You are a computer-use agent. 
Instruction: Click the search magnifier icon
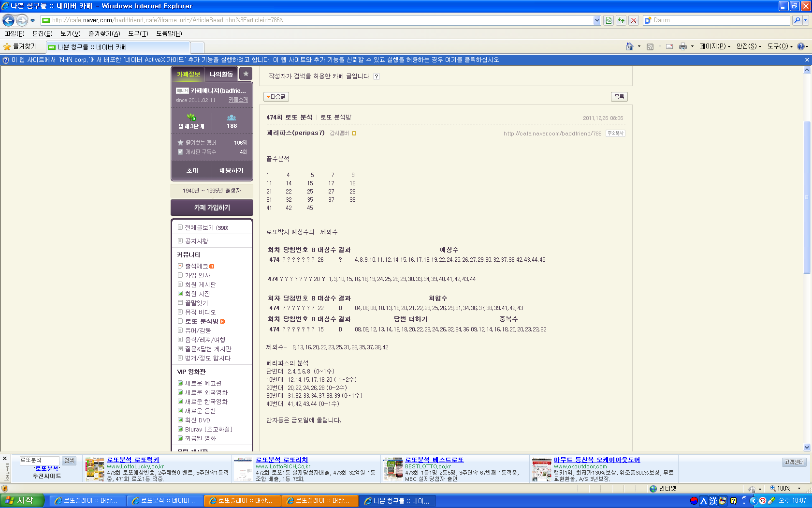click(x=797, y=20)
